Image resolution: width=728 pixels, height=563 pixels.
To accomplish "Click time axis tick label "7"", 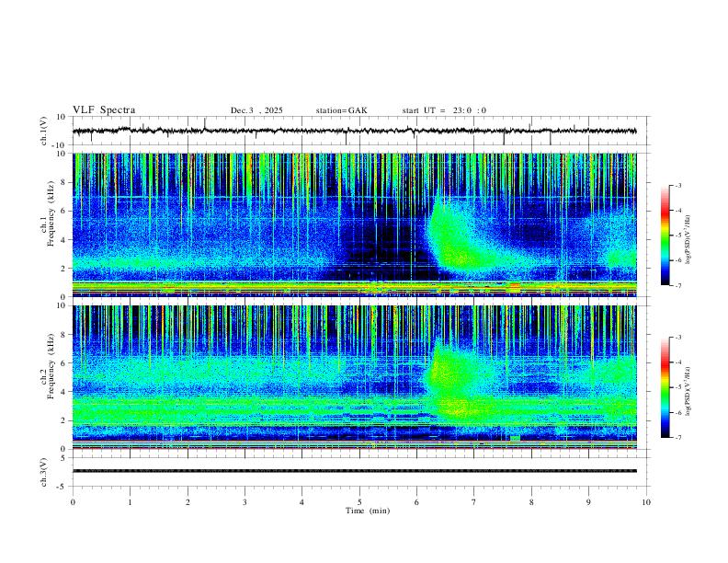I will click(x=474, y=502).
